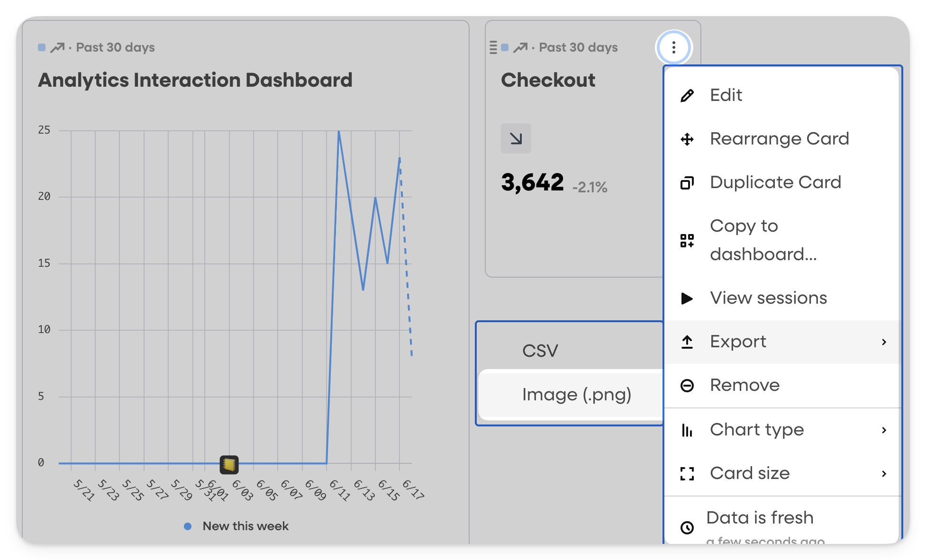Click the Remove circle icon
The image size is (926, 560).
point(687,385)
